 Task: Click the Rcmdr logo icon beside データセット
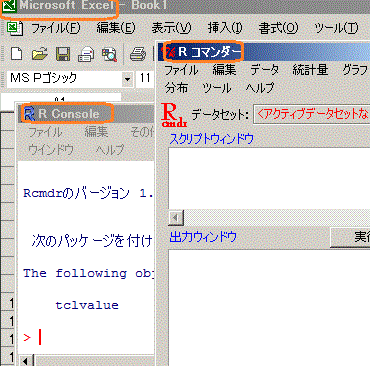173,115
